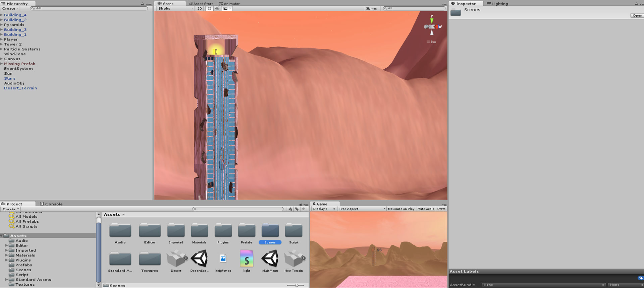Image resolution: width=644 pixels, height=288 pixels.
Task: Mute scene audio with the speaker icon
Action: point(217,8)
